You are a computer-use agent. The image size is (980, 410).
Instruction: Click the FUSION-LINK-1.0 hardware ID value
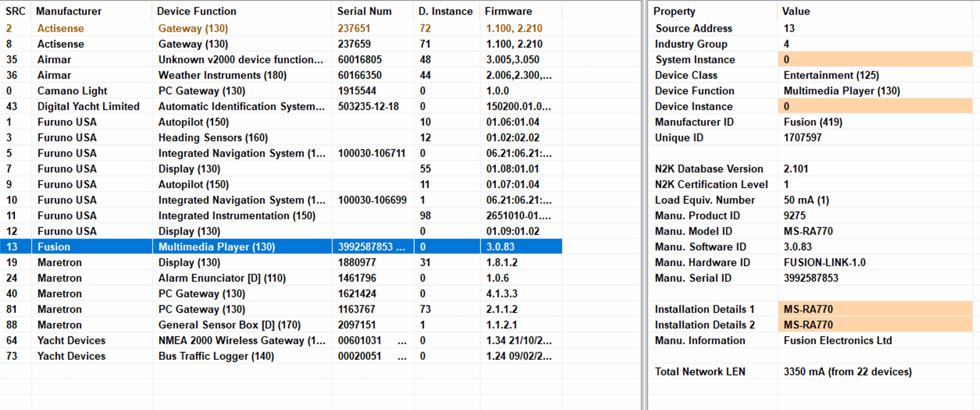pos(825,263)
